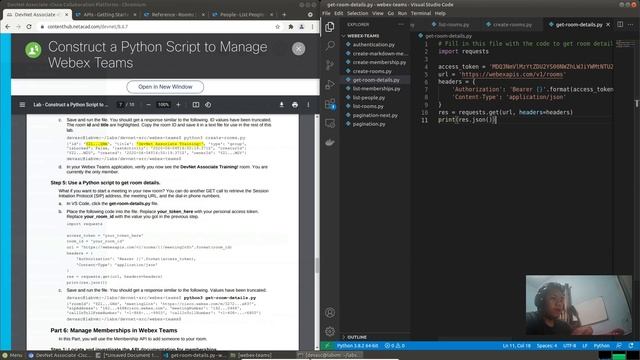Image resolution: width=640 pixels, height=360 pixels.
Task: Rotate the PDF with the rotate icon
Action: [x=208, y=105]
